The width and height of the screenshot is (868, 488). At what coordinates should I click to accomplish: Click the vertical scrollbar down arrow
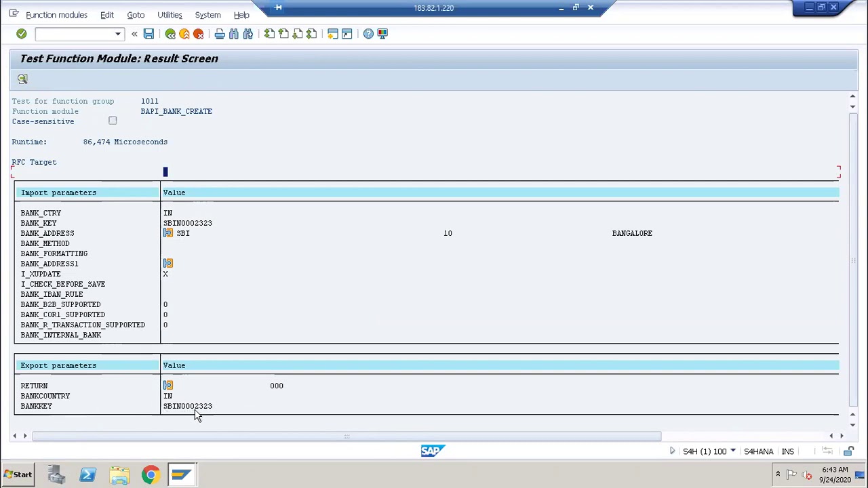point(852,425)
